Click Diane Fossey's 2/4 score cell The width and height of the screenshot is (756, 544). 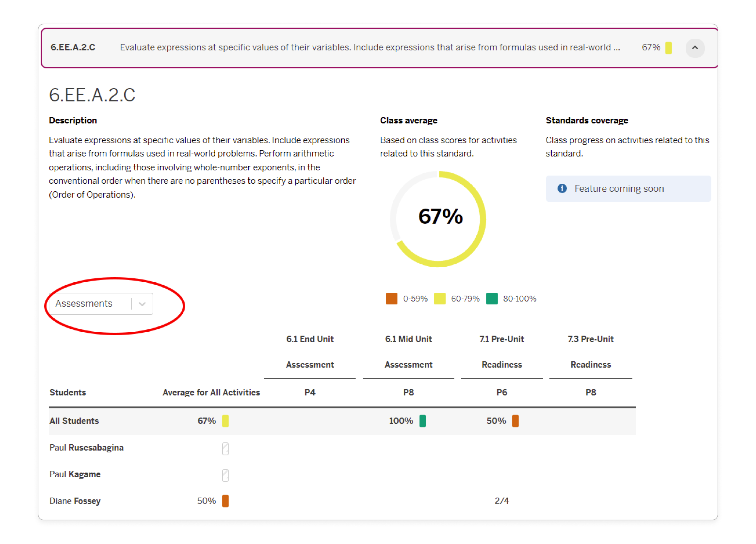pos(502,501)
